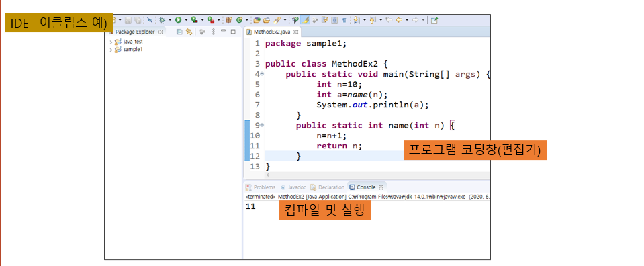Image resolution: width=644 pixels, height=266 pixels.
Task: Open the Debug dropdown arrow
Action: pyautogui.click(x=170, y=19)
